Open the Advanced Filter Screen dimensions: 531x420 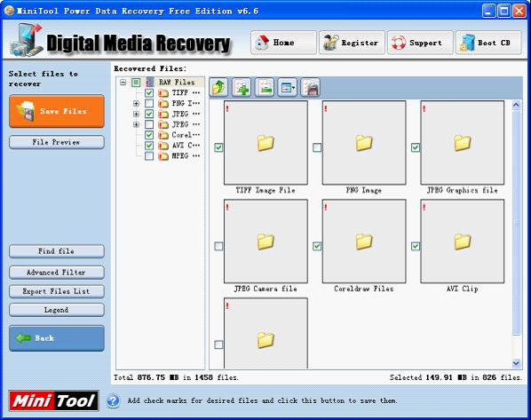click(x=57, y=273)
